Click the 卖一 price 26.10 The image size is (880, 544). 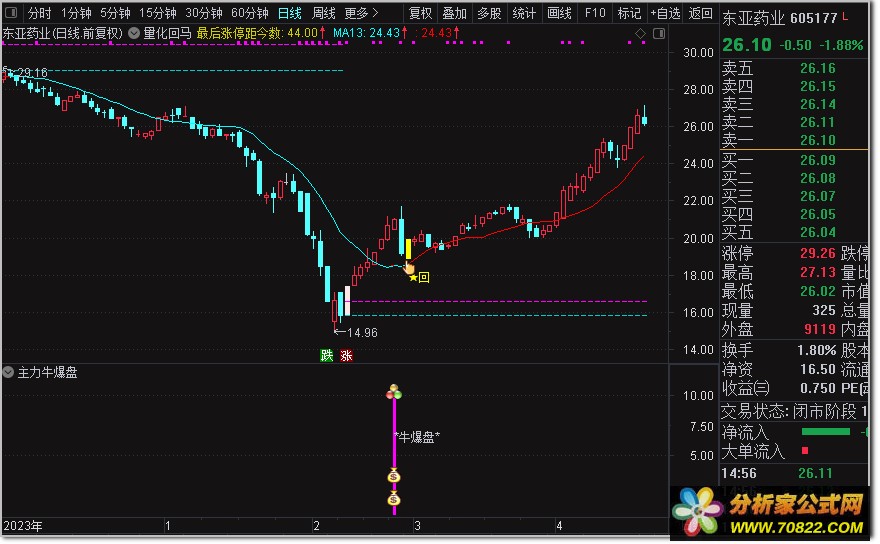(x=818, y=140)
